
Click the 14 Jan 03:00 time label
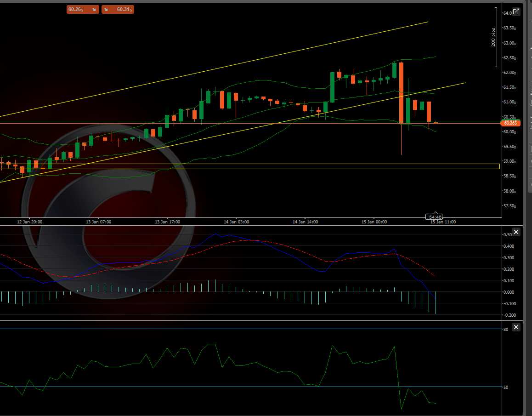pyautogui.click(x=236, y=222)
